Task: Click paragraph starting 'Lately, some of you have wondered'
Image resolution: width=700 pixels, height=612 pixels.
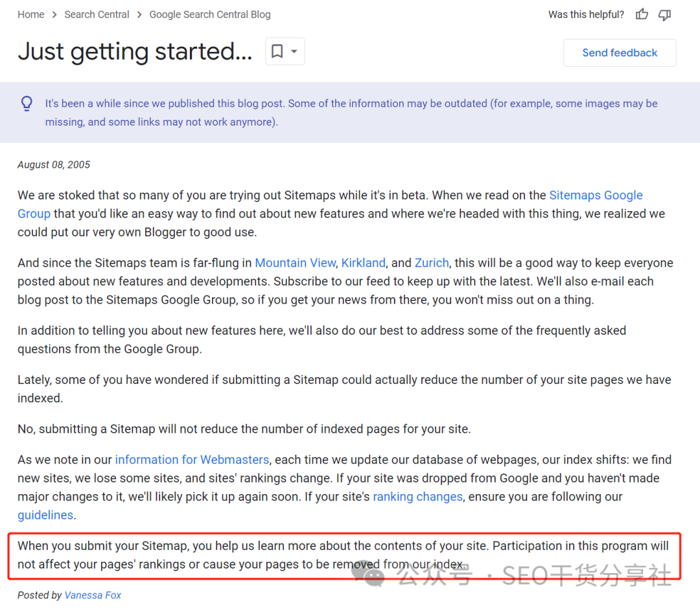Action: pos(344,389)
